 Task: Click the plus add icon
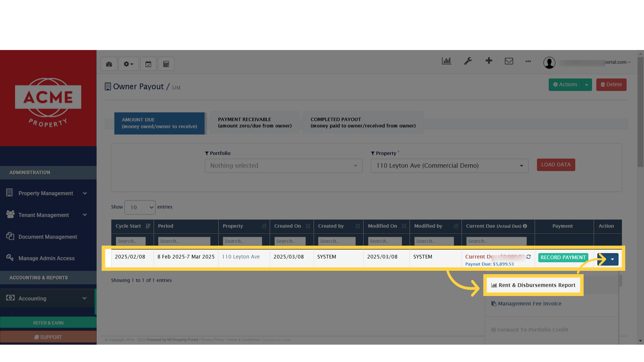[x=489, y=61]
